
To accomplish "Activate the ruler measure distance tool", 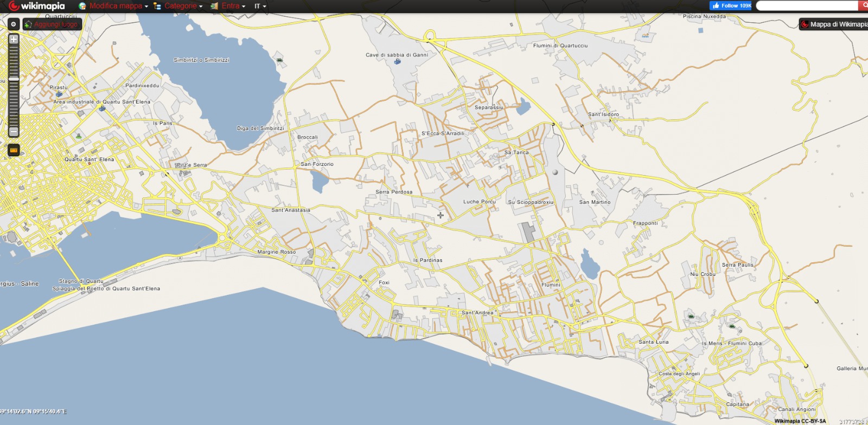I will coord(14,150).
